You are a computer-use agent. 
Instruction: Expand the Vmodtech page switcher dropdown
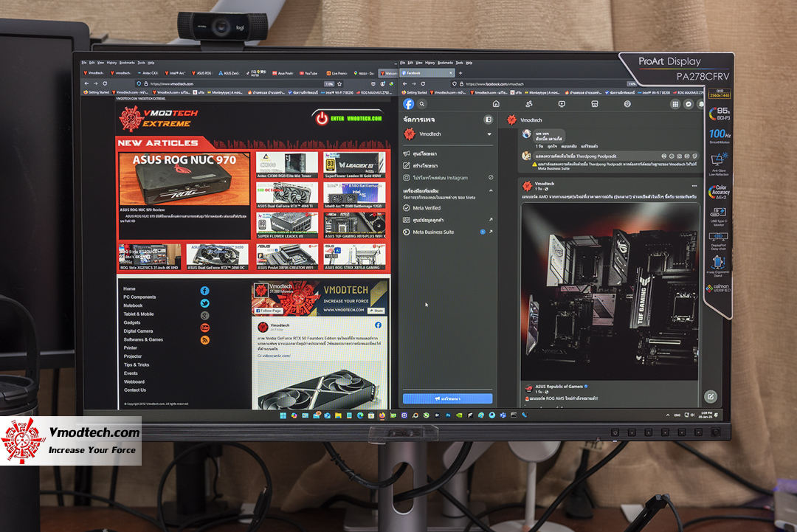pos(489,134)
